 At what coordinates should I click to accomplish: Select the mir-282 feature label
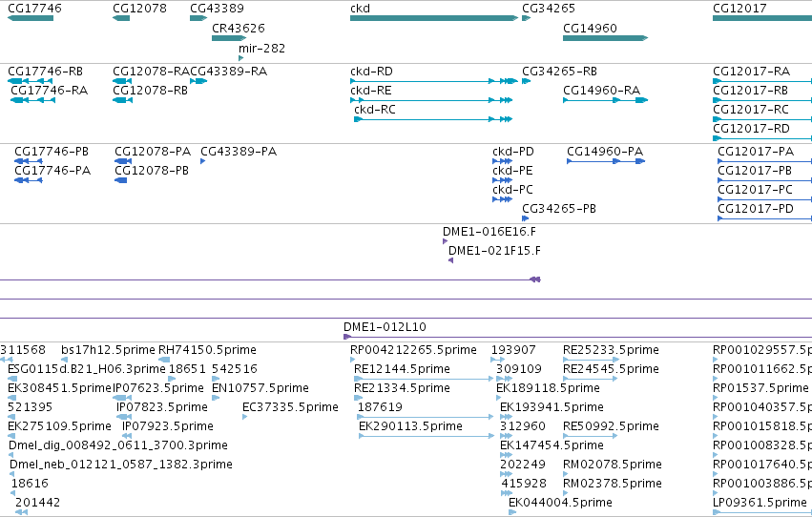click(x=261, y=48)
